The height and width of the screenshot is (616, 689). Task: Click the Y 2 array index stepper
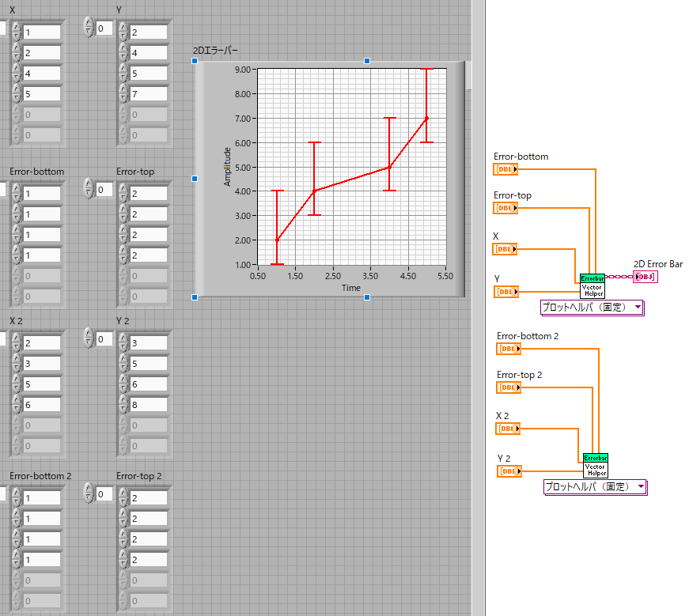pyautogui.click(x=89, y=339)
